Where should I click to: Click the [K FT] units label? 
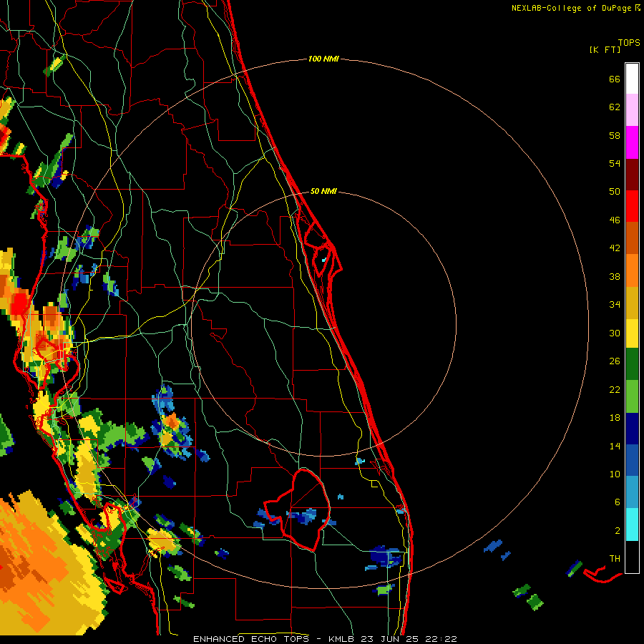coord(605,49)
